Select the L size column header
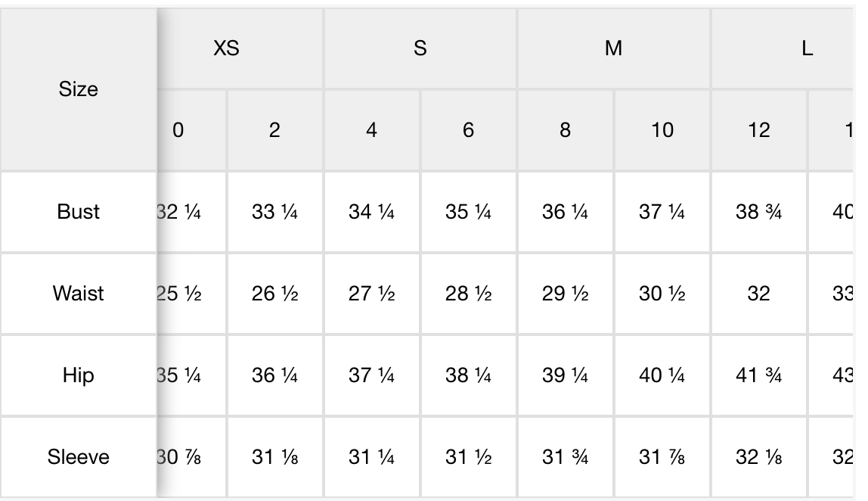 783,48
